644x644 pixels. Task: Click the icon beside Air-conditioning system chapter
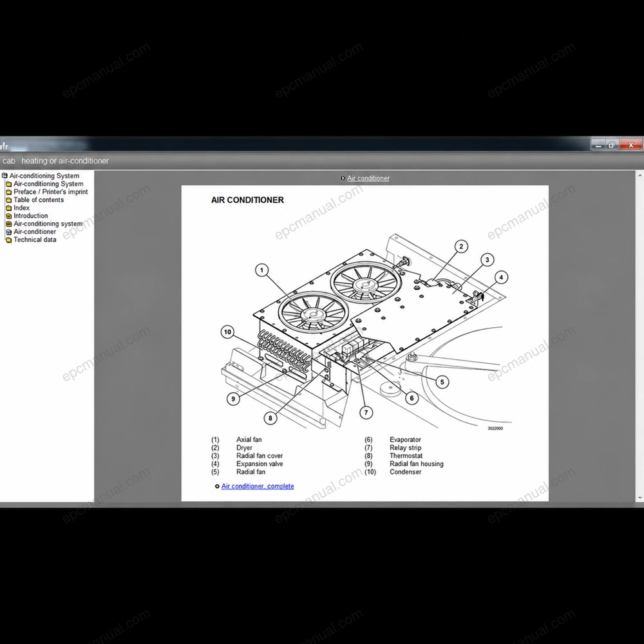[8, 224]
